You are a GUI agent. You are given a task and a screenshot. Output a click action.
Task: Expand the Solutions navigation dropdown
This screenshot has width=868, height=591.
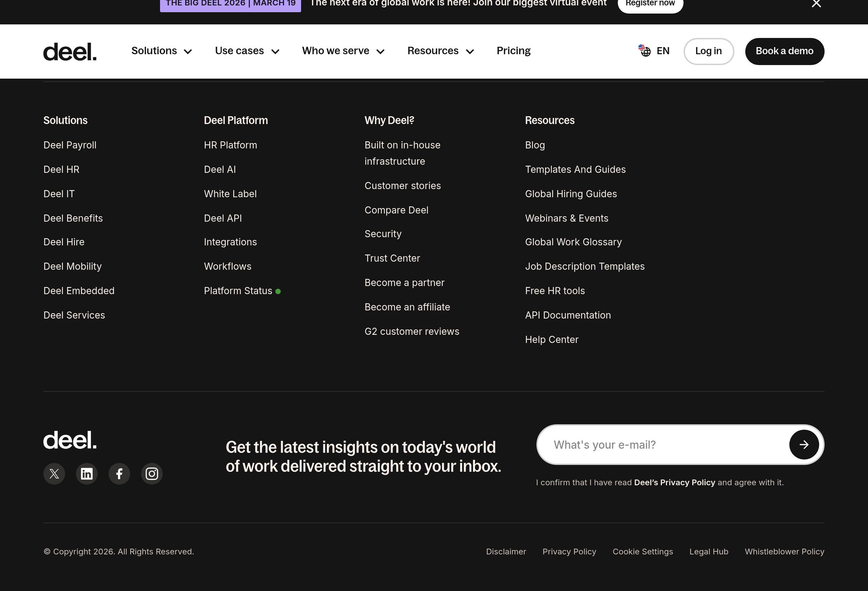(161, 51)
